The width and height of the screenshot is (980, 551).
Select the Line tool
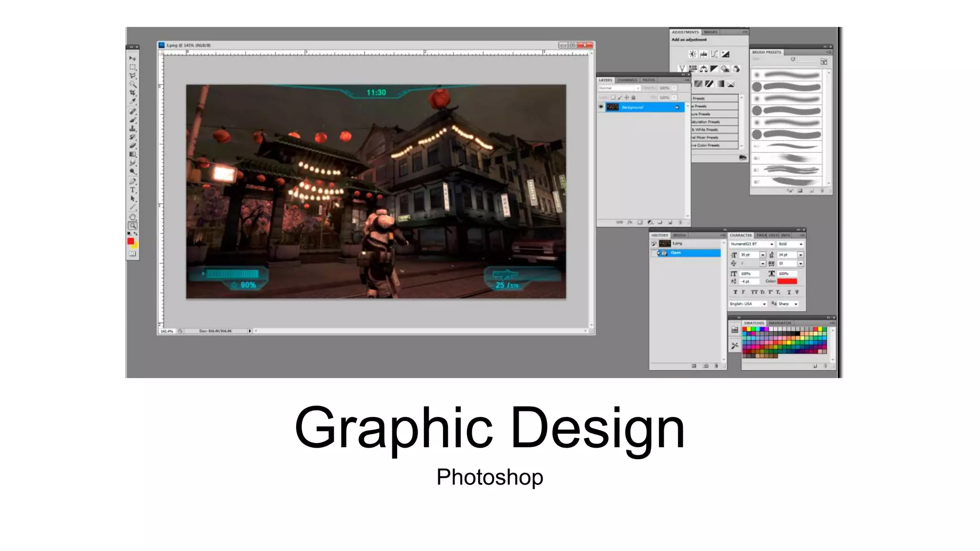click(x=133, y=208)
